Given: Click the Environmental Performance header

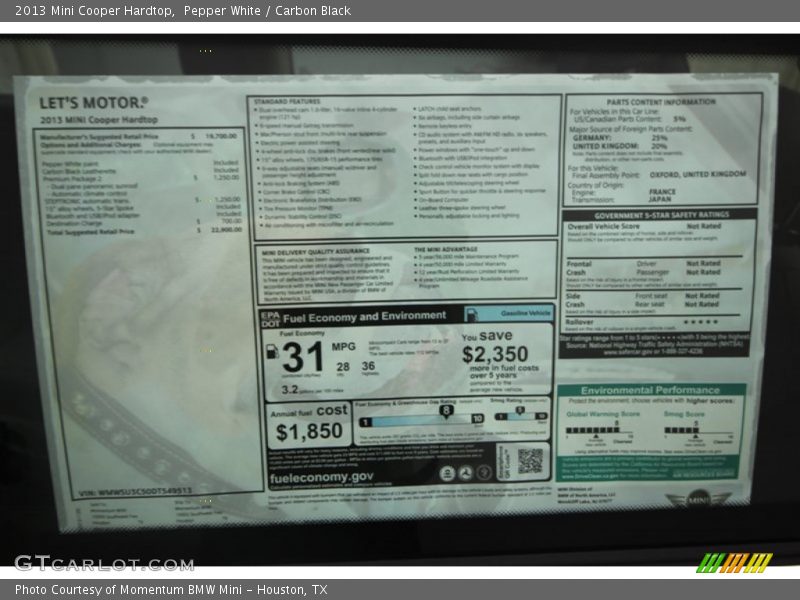Looking at the screenshot, I should (x=650, y=390).
